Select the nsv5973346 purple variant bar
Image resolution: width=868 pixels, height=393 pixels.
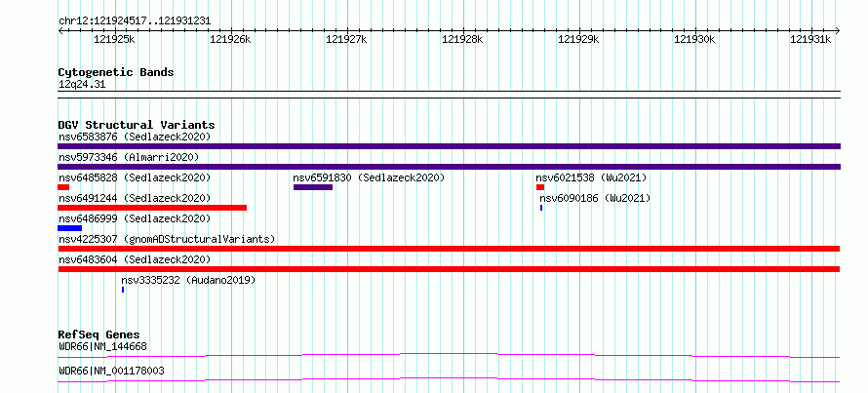tap(449, 167)
